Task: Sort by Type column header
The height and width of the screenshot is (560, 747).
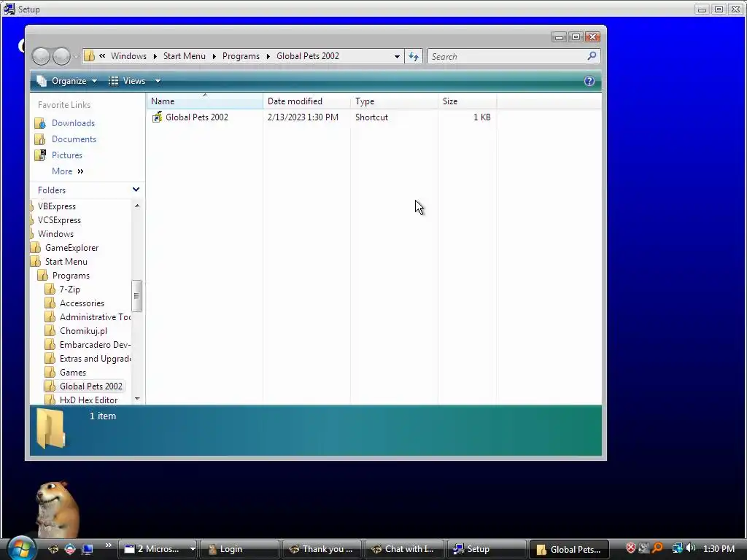Action: [x=394, y=101]
